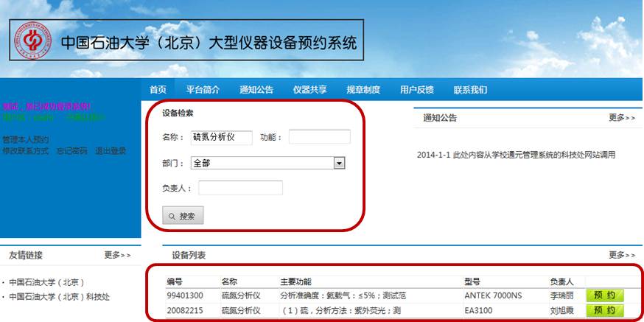Open the 平台简介 menu item
644x322 pixels.
(203, 90)
